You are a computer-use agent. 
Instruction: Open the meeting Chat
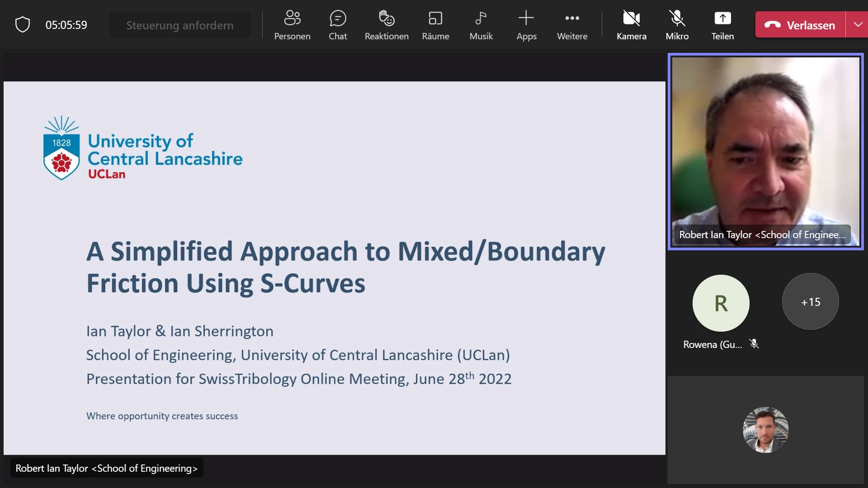click(338, 25)
